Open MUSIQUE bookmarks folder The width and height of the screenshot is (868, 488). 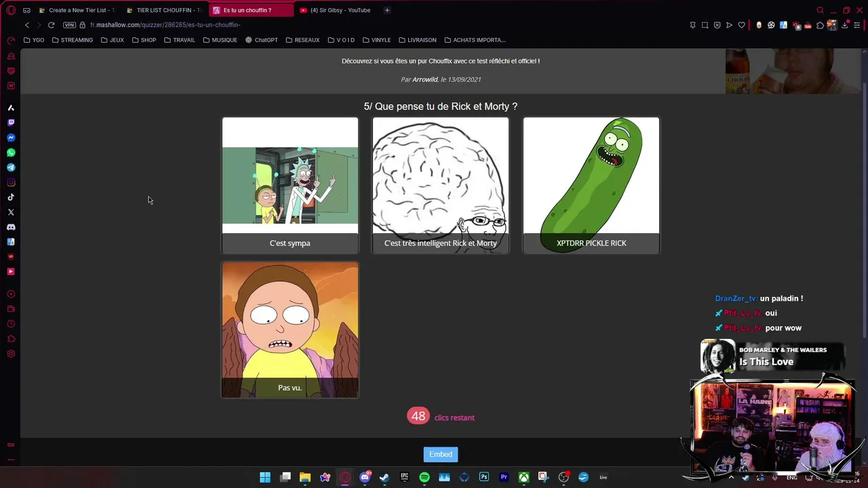coord(220,40)
